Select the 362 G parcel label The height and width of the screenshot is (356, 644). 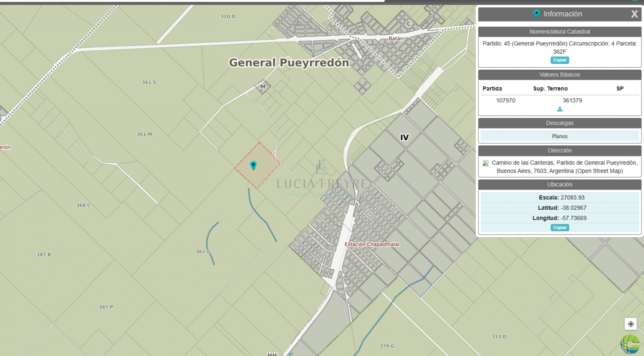point(203,251)
